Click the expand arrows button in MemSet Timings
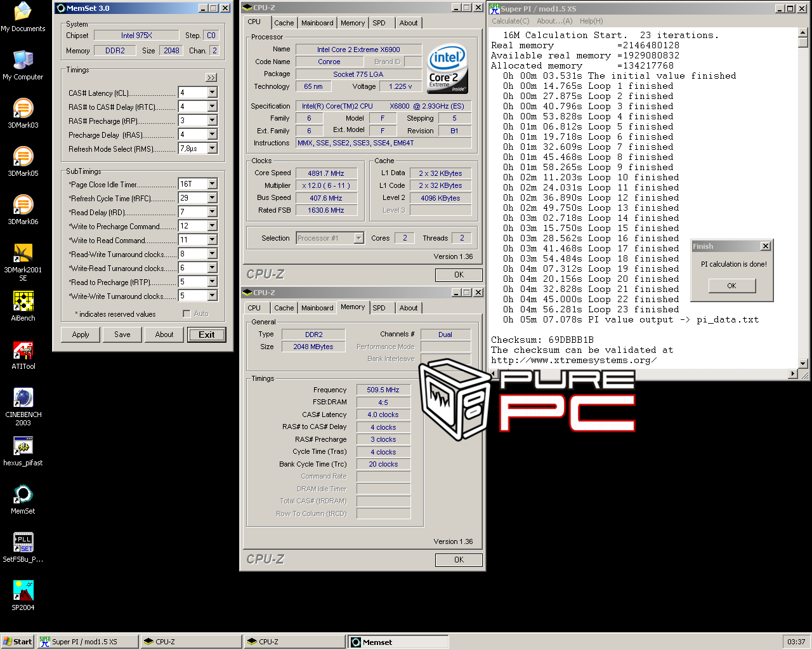This screenshot has width=812, height=650. tap(211, 77)
